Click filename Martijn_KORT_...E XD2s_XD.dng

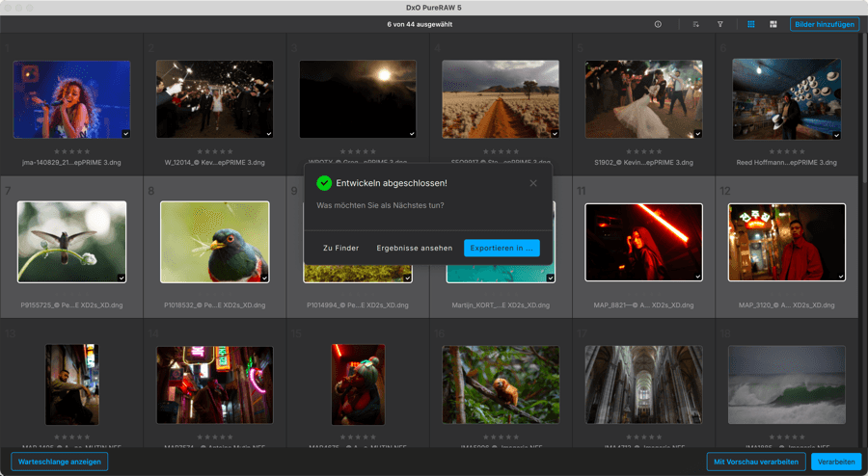(501, 305)
